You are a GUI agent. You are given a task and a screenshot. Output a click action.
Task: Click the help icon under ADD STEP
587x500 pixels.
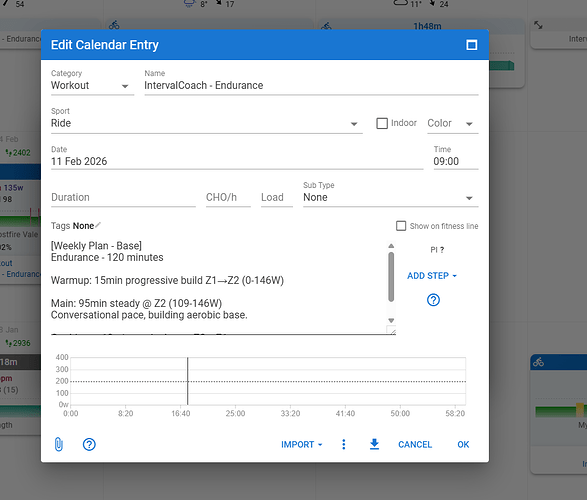[x=433, y=300]
